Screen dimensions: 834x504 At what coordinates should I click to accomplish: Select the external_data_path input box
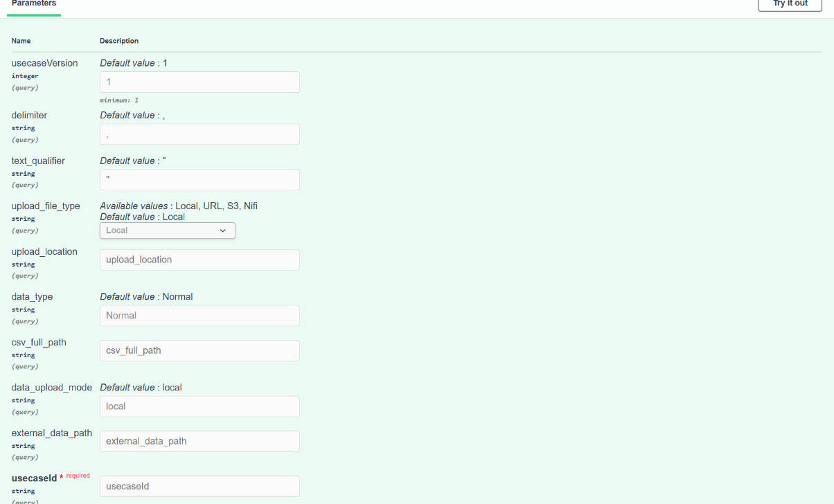click(199, 441)
